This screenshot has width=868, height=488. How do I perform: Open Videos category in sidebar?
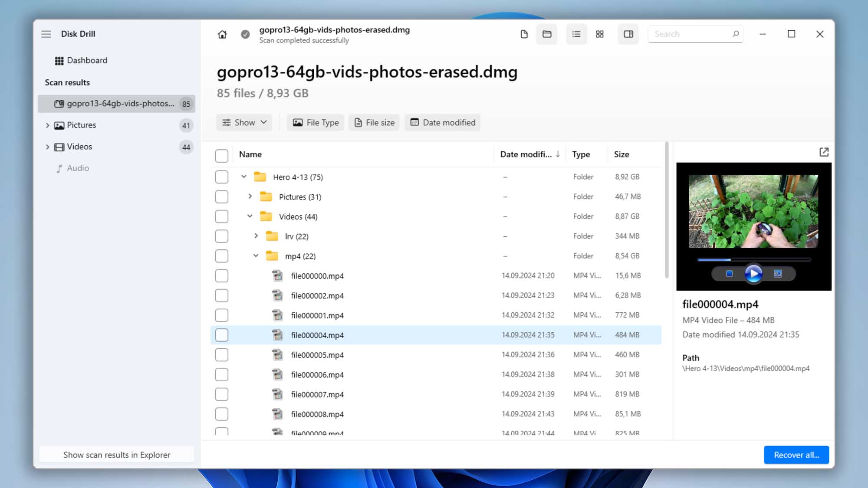79,147
